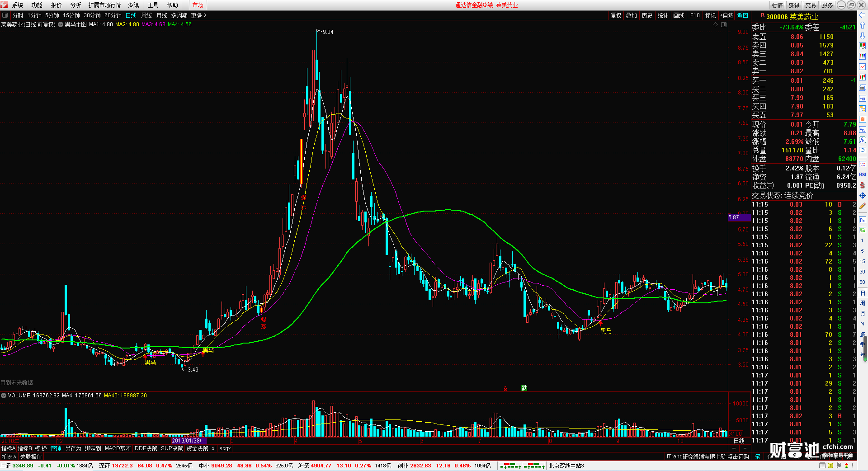Toggle the VOLUME indicator round button
This screenshot has width=868, height=471.
coord(4,396)
